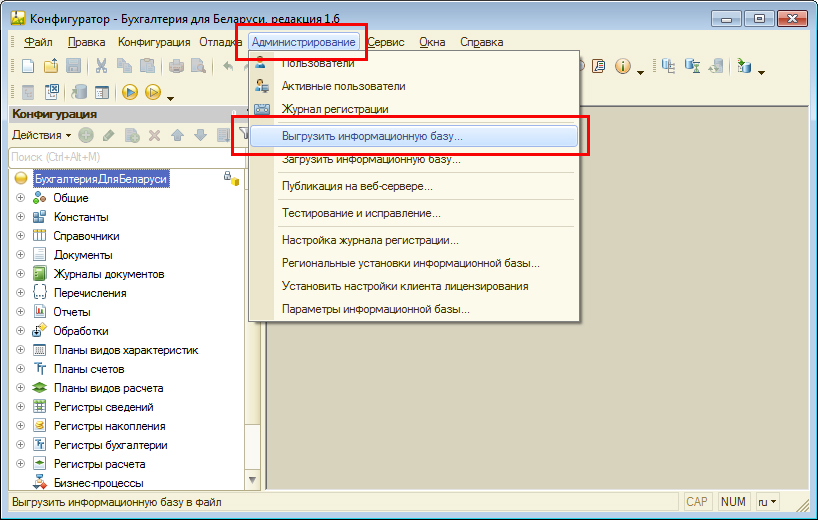
Task: Select the БухгалтерияДляБеларуси root tree item
Action: pyautogui.click(x=100, y=179)
